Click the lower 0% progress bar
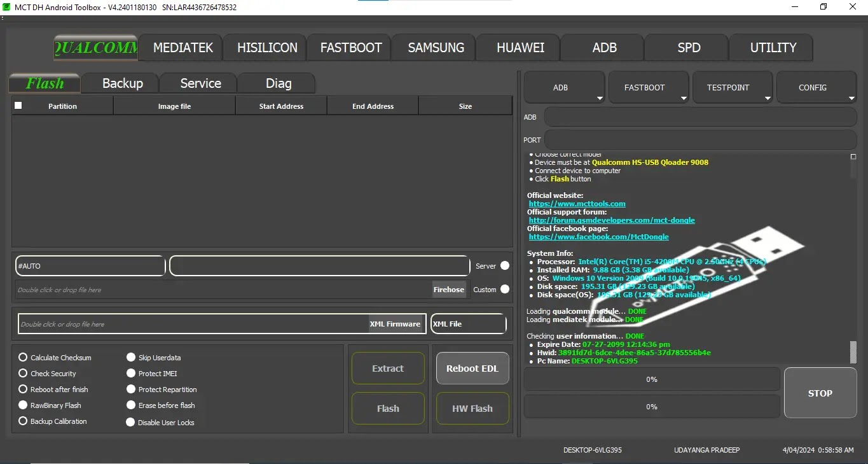The width and height of the screenshot is (868, 464). (x=652, y=407)
